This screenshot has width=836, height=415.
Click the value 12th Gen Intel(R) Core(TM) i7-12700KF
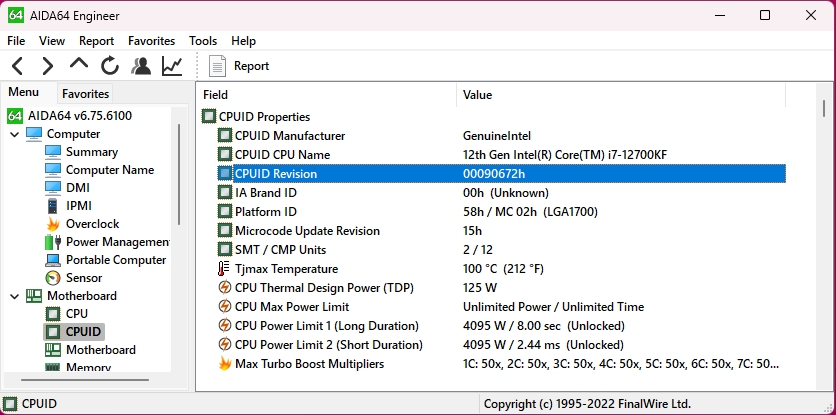point(565,155)
